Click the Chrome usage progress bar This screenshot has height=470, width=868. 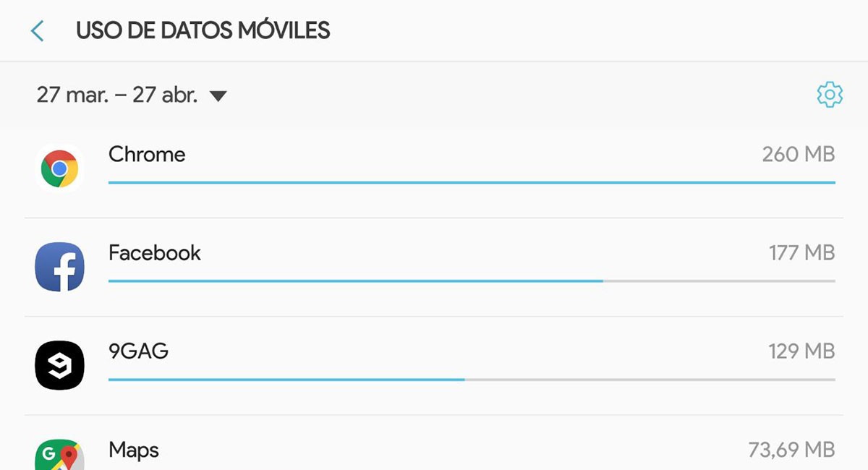[472, 183]
